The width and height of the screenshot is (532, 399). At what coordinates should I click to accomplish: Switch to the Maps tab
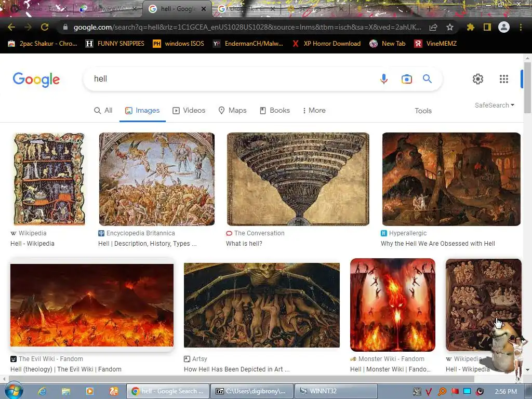[x=232, y=111]
